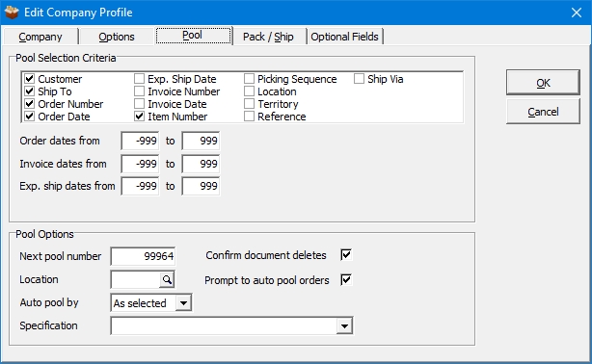Screen dimensions: 592x364
Task: Click the 'Next pool number' label
Action: point(61,256)
